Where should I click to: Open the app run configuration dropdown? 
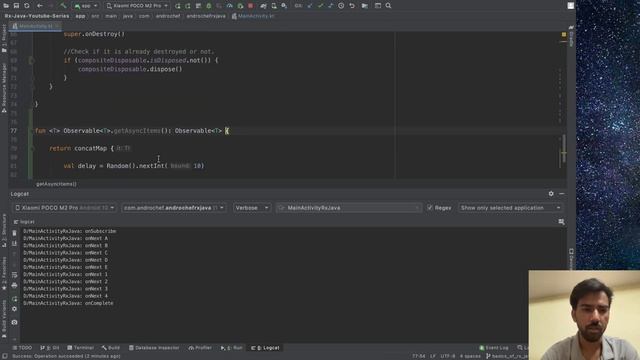[86, 6]
